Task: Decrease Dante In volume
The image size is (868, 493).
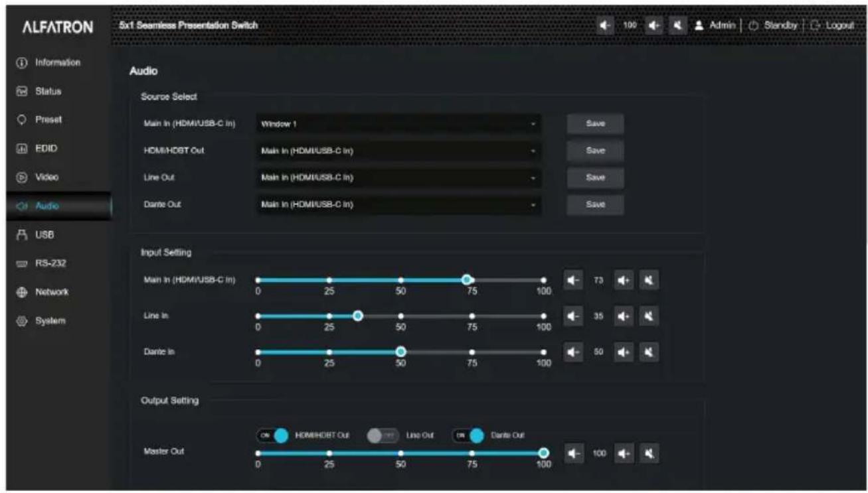Action: pyautogui.click(x=572, y=352)
